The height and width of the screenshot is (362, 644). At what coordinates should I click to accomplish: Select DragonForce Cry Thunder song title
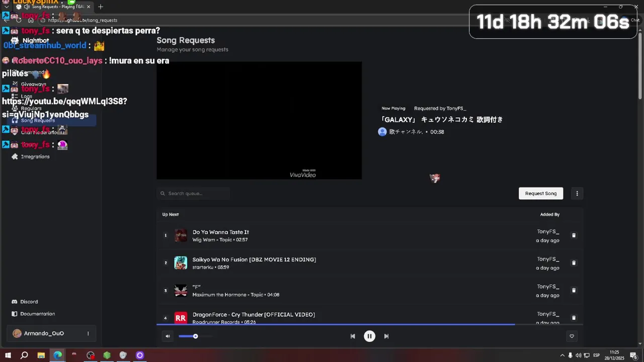coord(254,314)
